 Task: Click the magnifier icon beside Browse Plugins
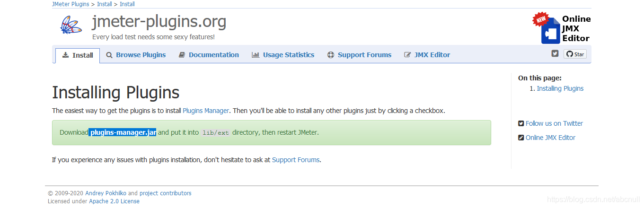[x=109, y=55]
